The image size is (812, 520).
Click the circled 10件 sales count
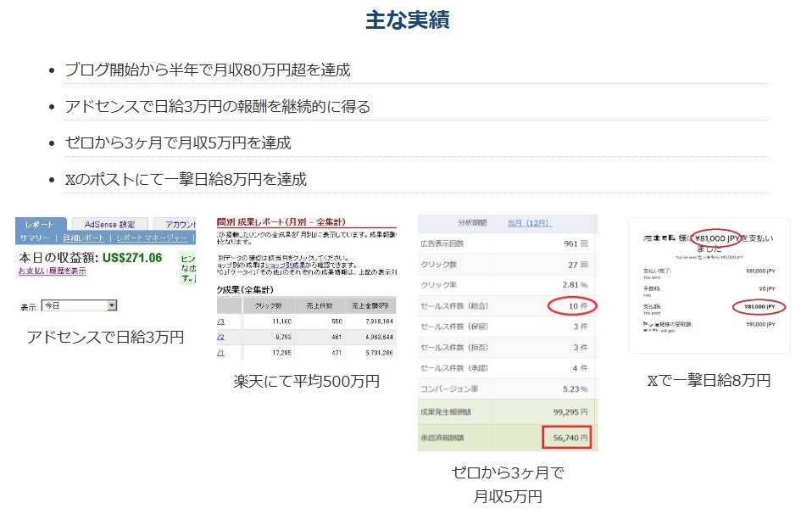pyautogui.click(x=572, y=305)
